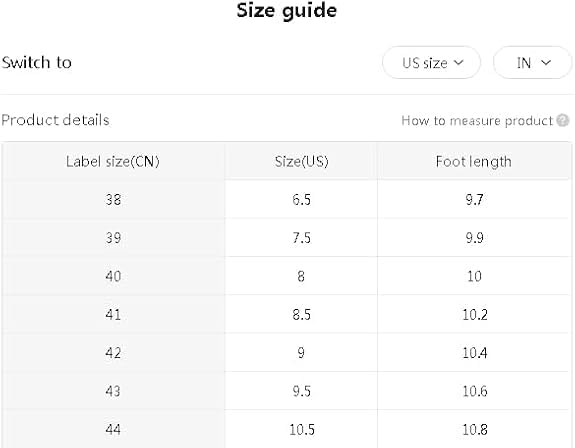Click US size 10.5 cell

click(x=301, y=429)
